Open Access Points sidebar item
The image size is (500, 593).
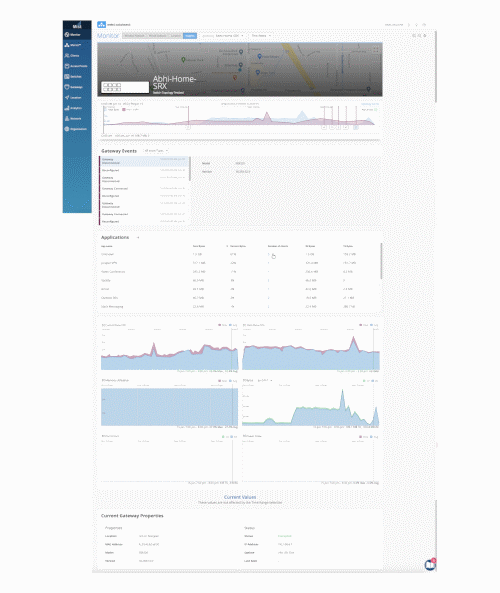77,66
